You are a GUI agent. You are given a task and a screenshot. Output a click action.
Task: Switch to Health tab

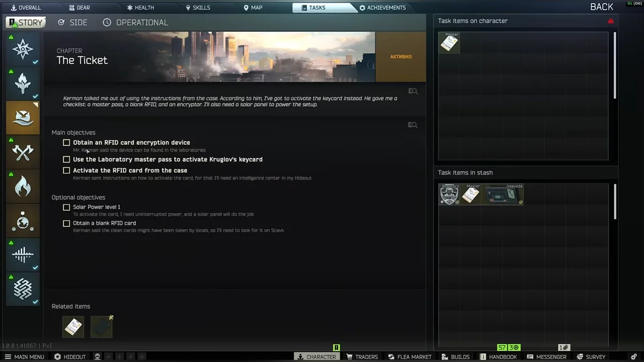pos(141,8)
